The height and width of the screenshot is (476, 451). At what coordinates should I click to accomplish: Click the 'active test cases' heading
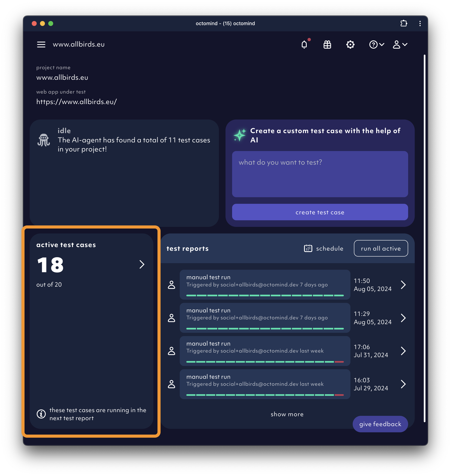pyautogui.click(x=66, y=245)
